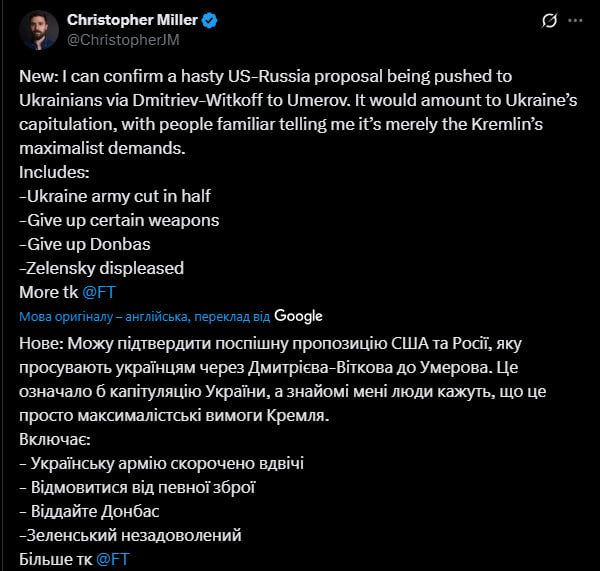
Task: Click the blue verified checkmark badge
Action: click(x=211, y=21)
